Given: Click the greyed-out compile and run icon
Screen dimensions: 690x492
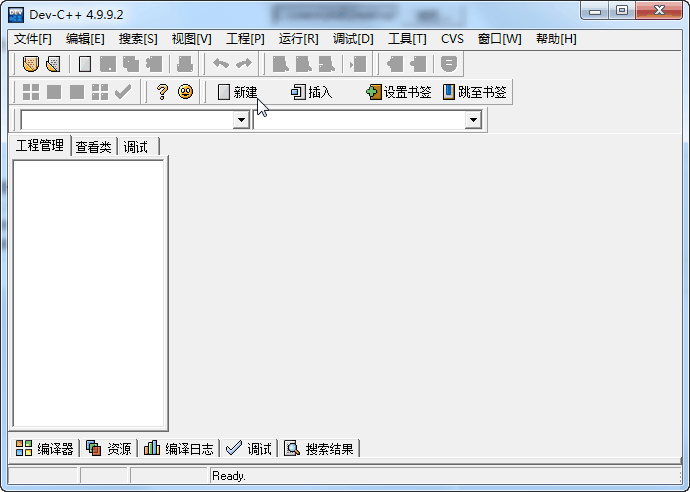Looking at the screenshot, I should (x=77, y=92).
